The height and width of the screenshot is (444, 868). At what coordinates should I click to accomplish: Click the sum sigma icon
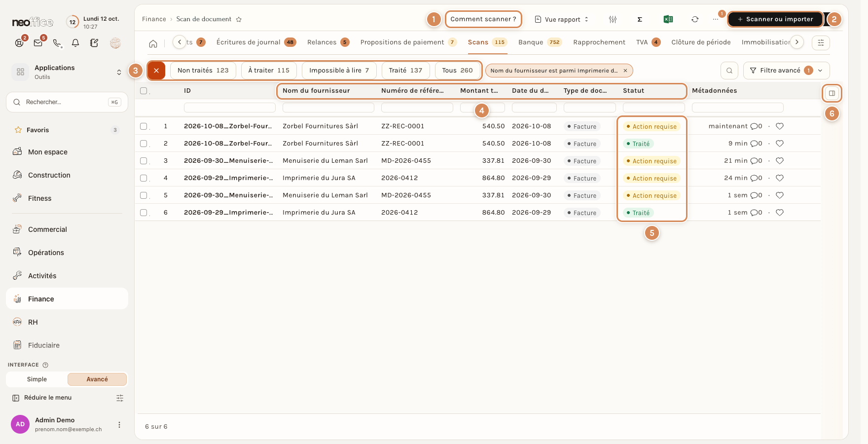(x=640, y=19)
